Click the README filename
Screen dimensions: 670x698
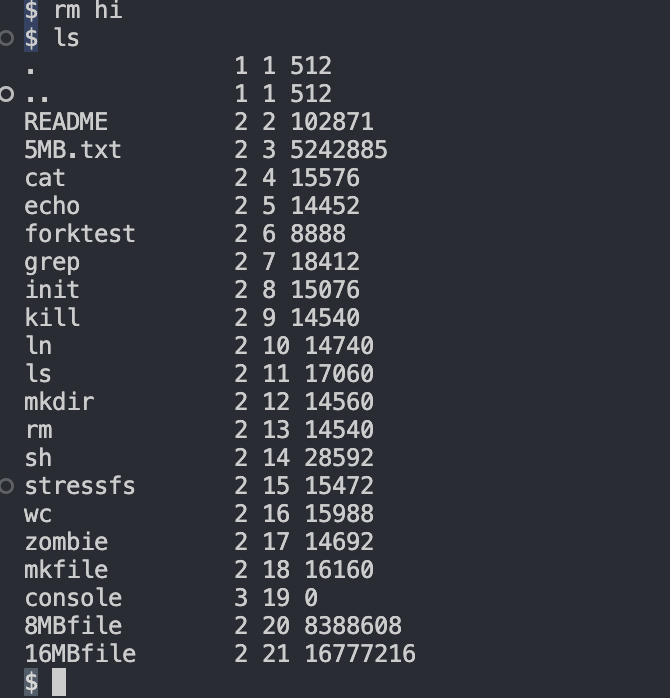(66, 122)
